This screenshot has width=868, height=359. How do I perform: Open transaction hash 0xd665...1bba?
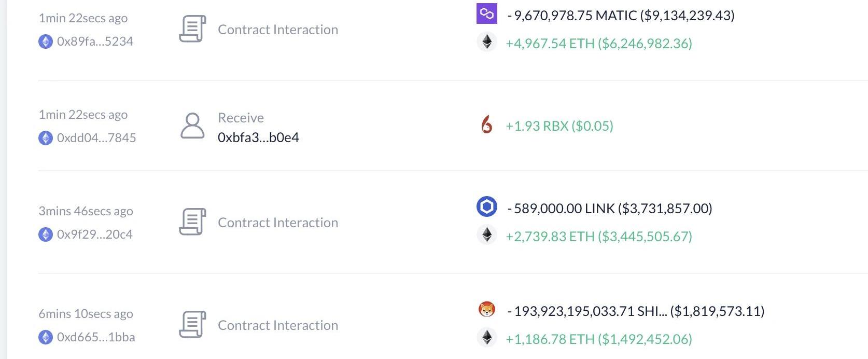[x=96, y=337]
